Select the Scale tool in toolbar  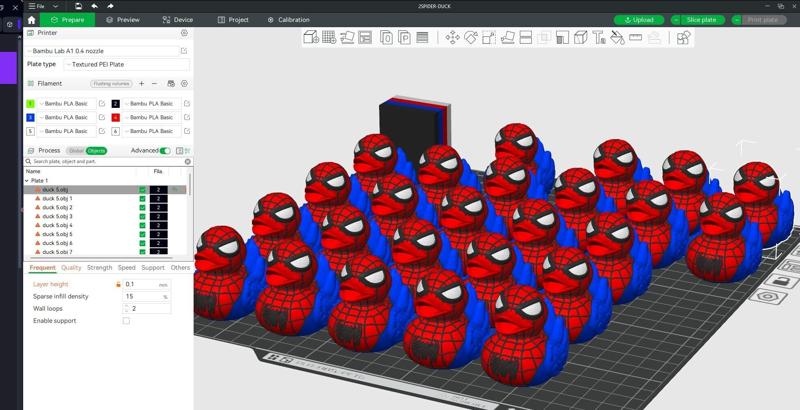(488, 38)
